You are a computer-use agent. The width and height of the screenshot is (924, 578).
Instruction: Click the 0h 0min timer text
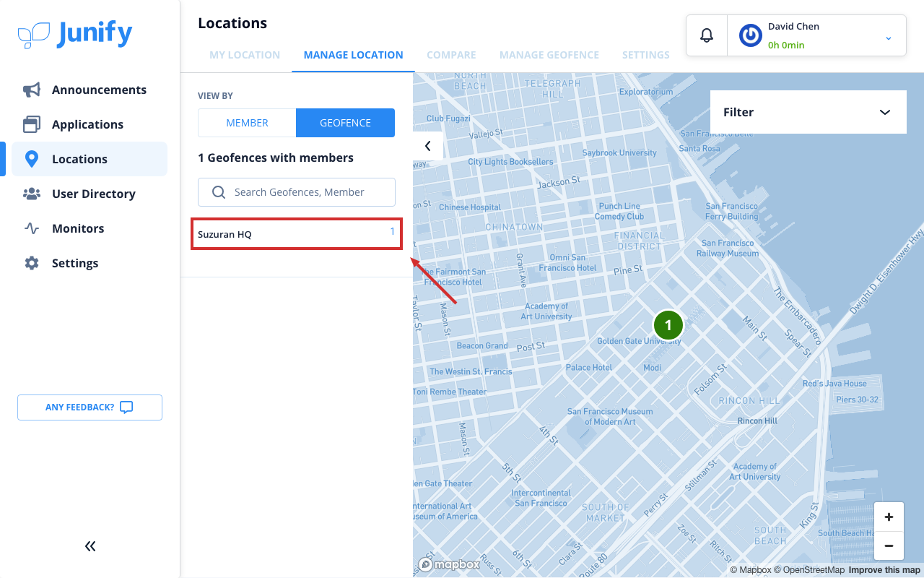(x=786, y=45)
